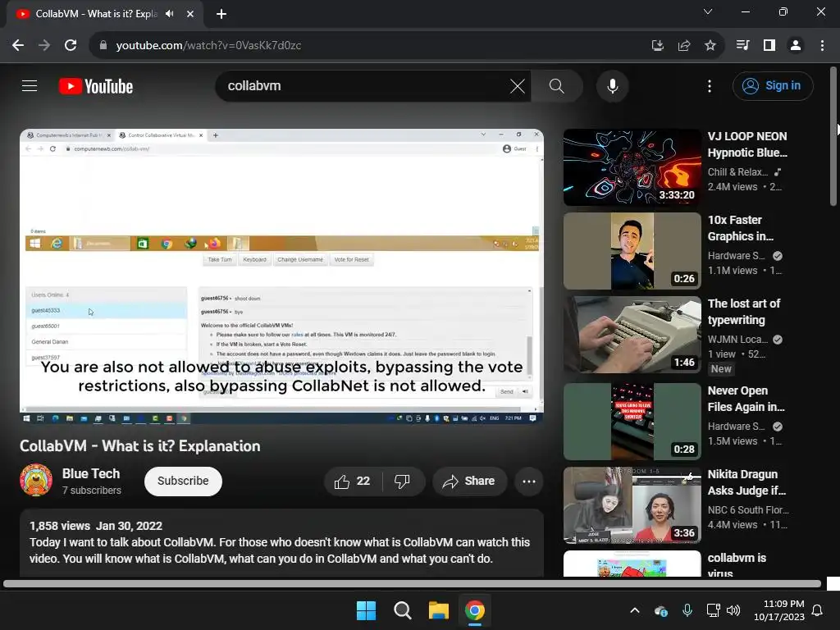Open The lost art of typewriting title
840x630 pixels.
pos(743,312)
